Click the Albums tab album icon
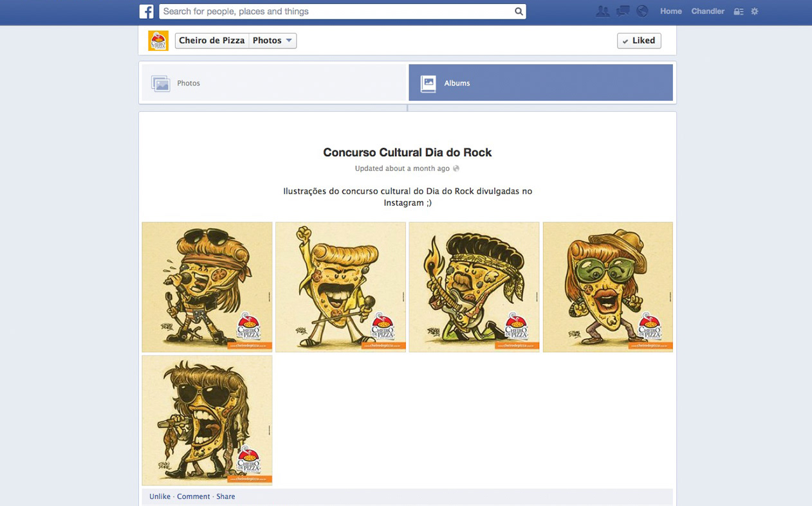This screenshot has width=812, height=506. [428, 83]
